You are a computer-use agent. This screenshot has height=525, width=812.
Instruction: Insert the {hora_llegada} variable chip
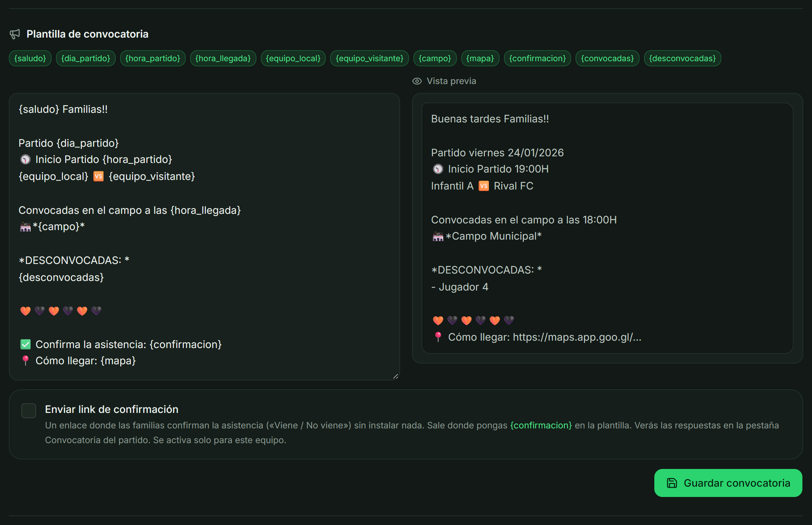[223, 58]
